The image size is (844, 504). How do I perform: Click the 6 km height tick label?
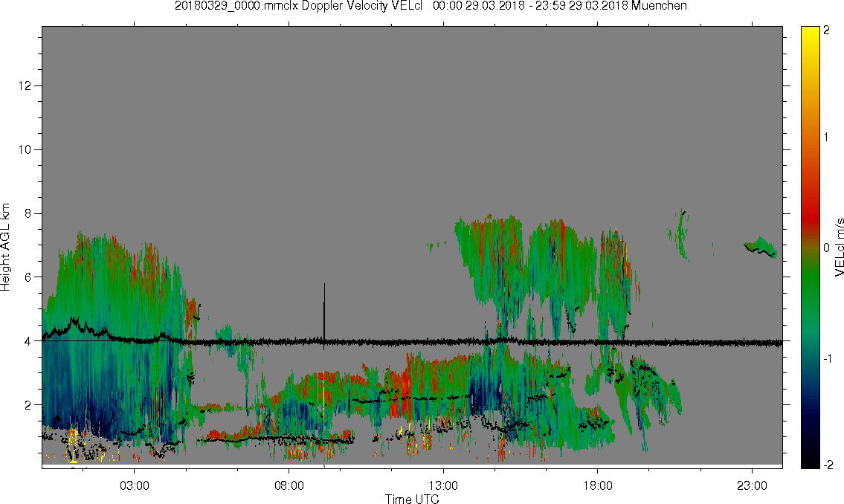click(28, 277)
